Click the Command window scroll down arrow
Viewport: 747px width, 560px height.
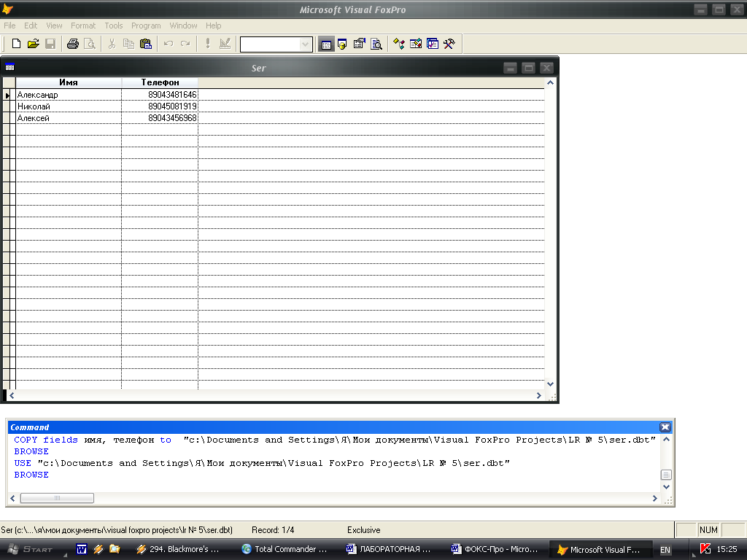click(x=666, y=487)
